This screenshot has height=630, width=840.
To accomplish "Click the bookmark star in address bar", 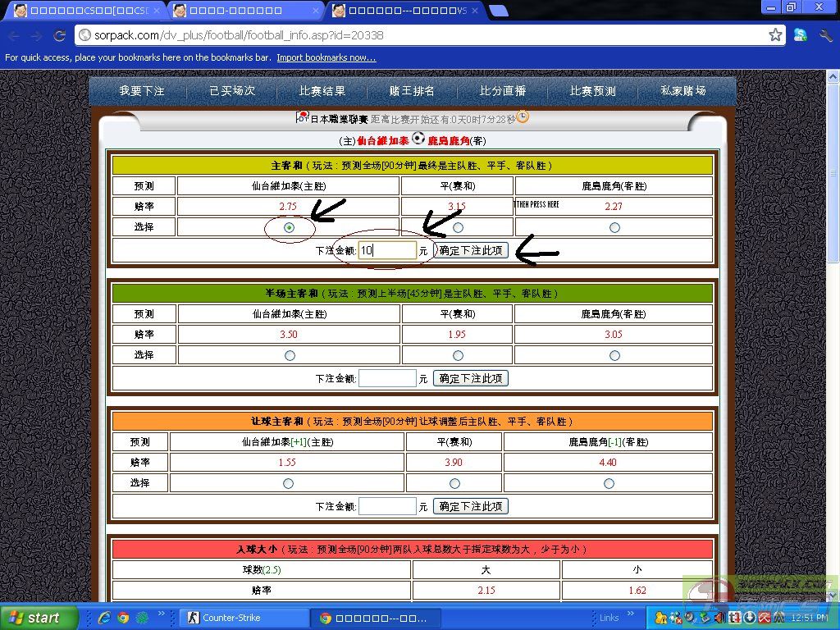I will [775, 35].
